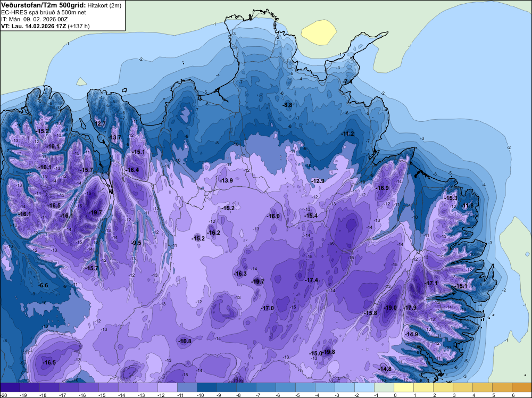Screen dimensions: 532x398
Task: Select the initial time "IT: Mán. 09. 02. 2026 00Z"
Action: click(34, 19)
